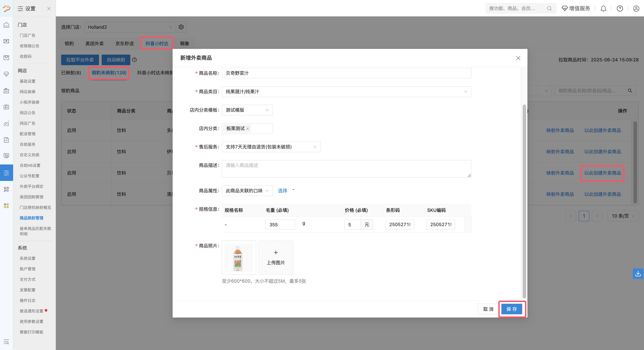
Task: Click the home icon in left rail
Action: [7, 25]
